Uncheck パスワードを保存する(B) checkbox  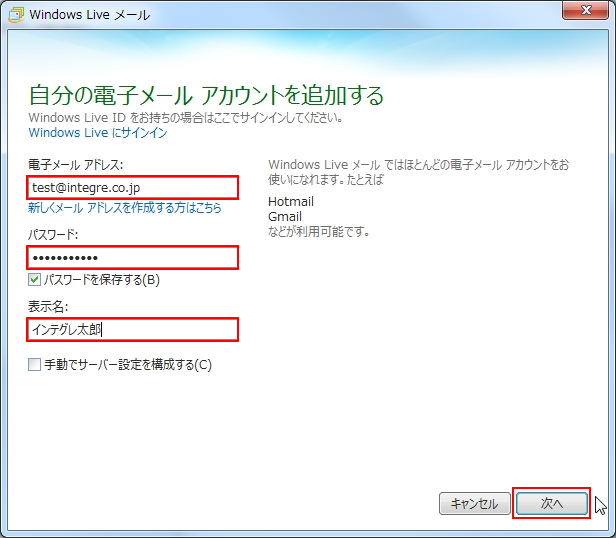[x=34, y=280]
